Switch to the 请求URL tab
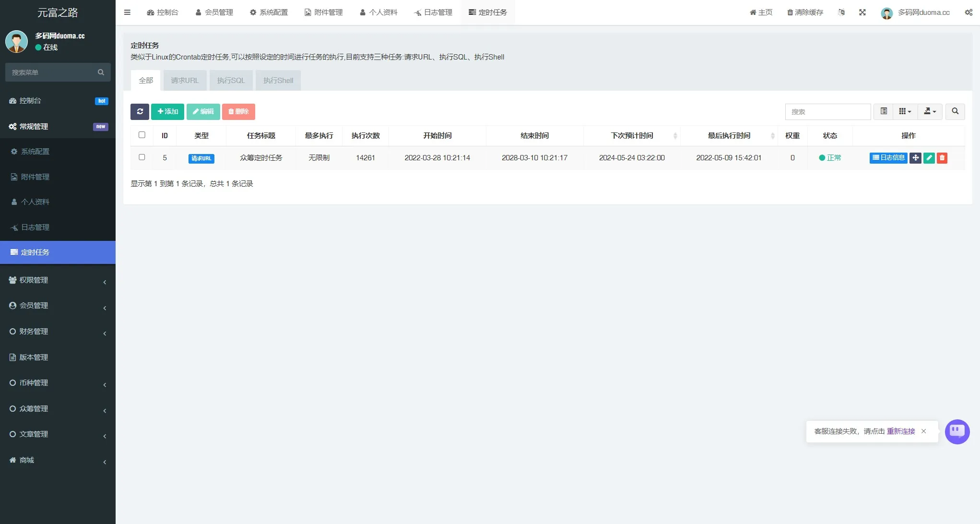Screen dimensions: 980x524 pyautogui.click(x=185, y=81)
